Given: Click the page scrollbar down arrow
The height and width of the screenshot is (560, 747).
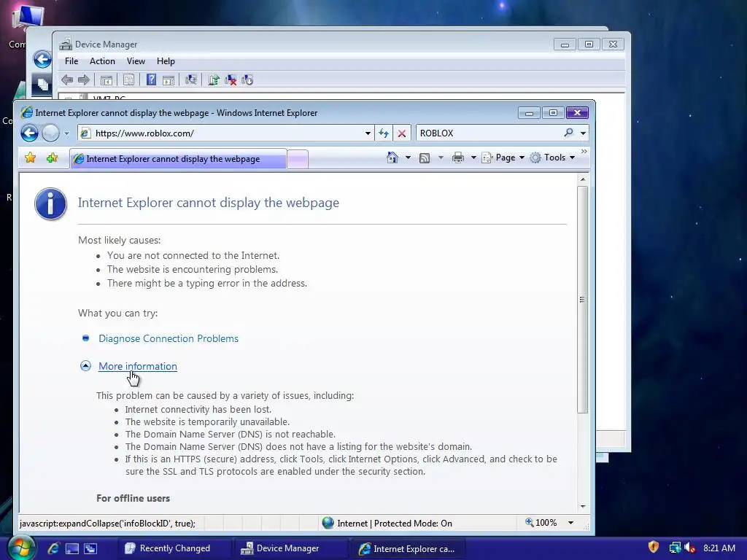Looking at the screenshot, I should tap(583, 507).
